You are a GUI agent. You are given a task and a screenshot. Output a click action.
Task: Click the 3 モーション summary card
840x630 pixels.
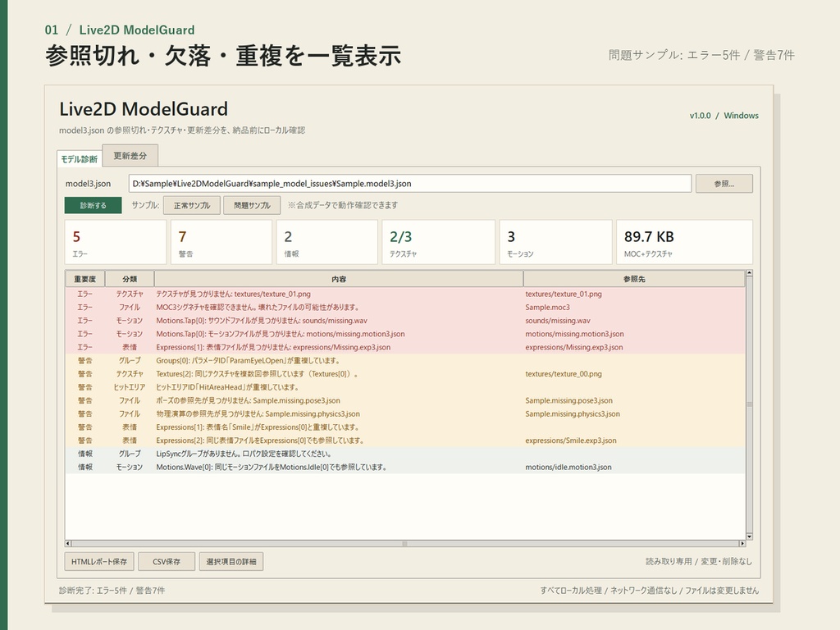coord(555,242)
